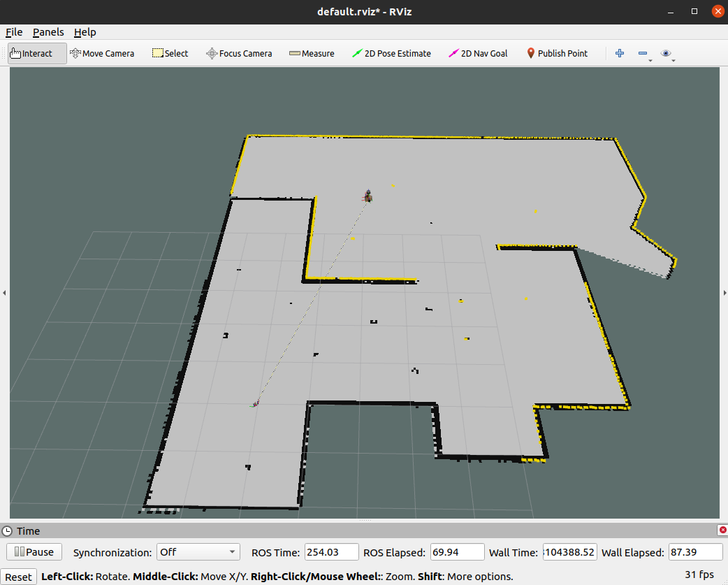This screenshot has width=728, height=585.
Task: Click the Reset button
Action: tap(19, 577)
